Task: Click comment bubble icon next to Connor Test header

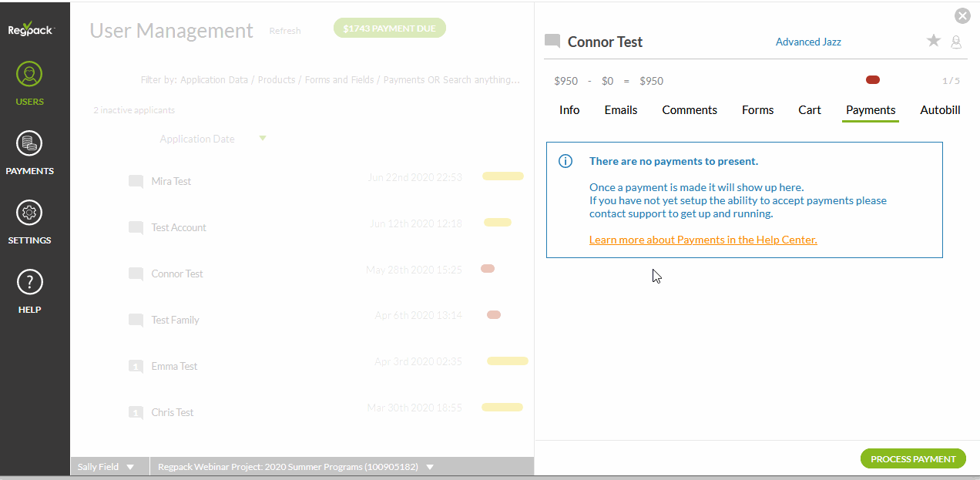Action: [x=552, y=42]
